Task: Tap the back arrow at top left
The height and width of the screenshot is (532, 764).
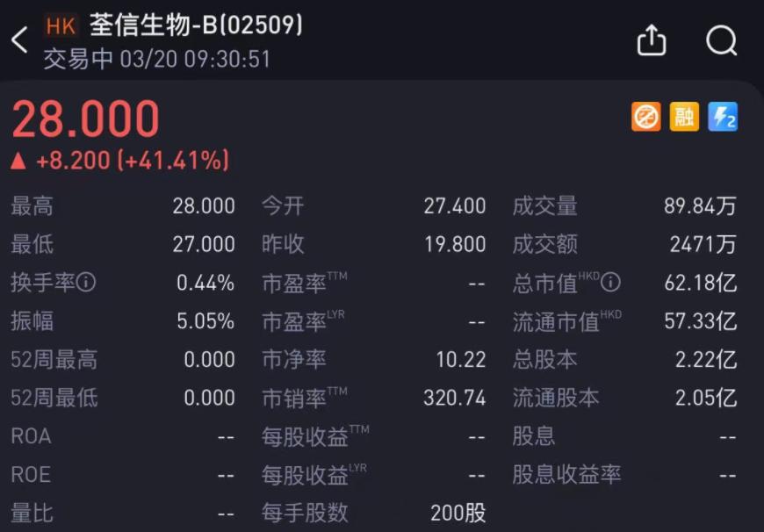Action: pyautogui.click(x=19, y=40)
